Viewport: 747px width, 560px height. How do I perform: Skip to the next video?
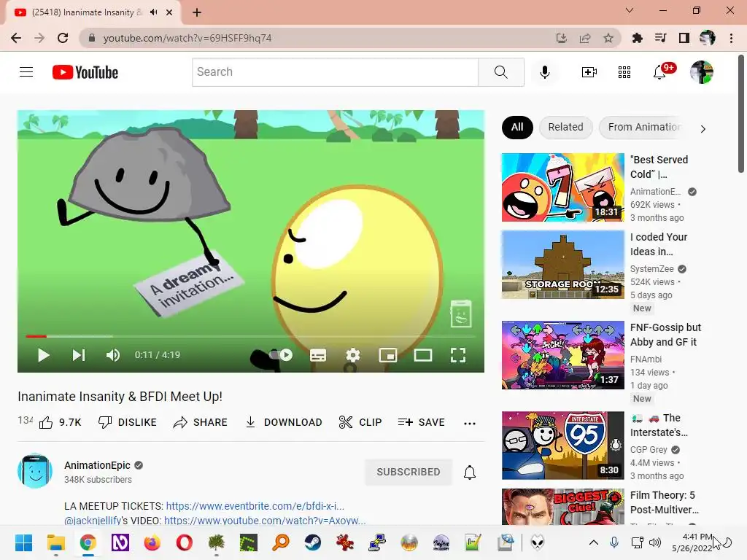coord(79,355)
